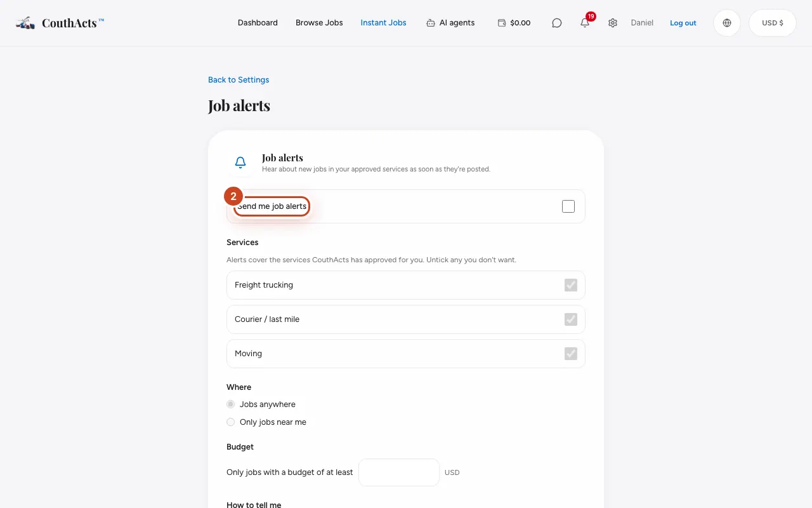812x508 pixels.
Task: Open the Instant Jobs menu item
Action: (x=384, y=23)
